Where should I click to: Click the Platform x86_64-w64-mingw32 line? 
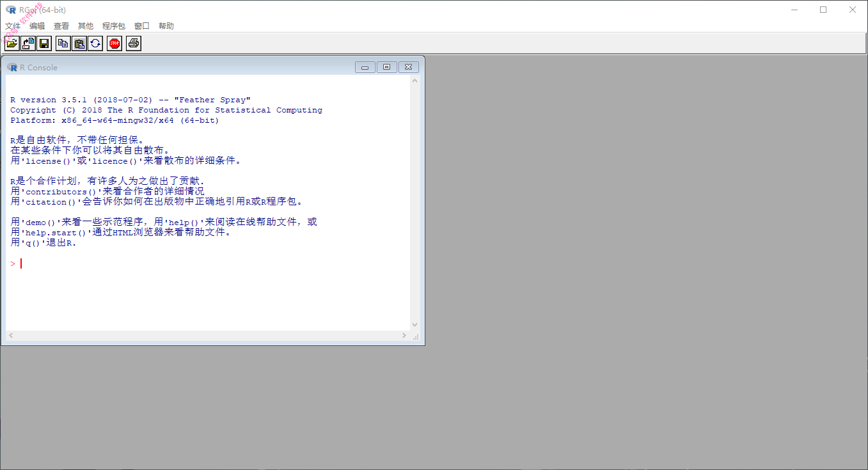tap(114, 120)
